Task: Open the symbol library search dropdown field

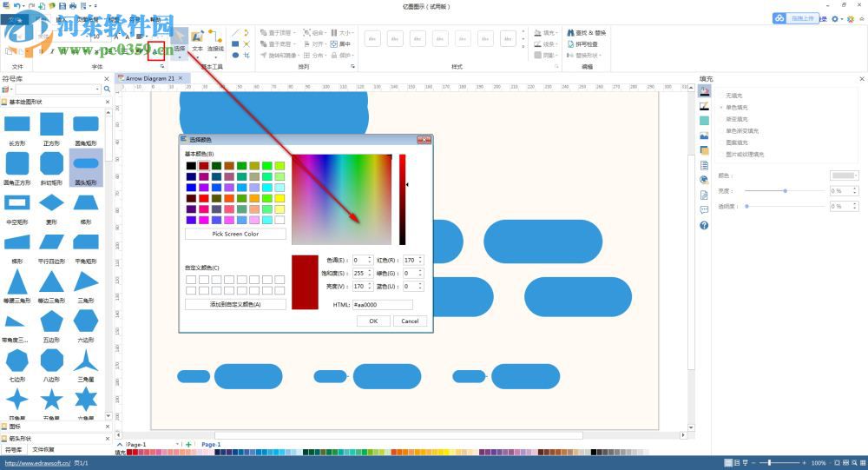Action: (x=57, y=89)
